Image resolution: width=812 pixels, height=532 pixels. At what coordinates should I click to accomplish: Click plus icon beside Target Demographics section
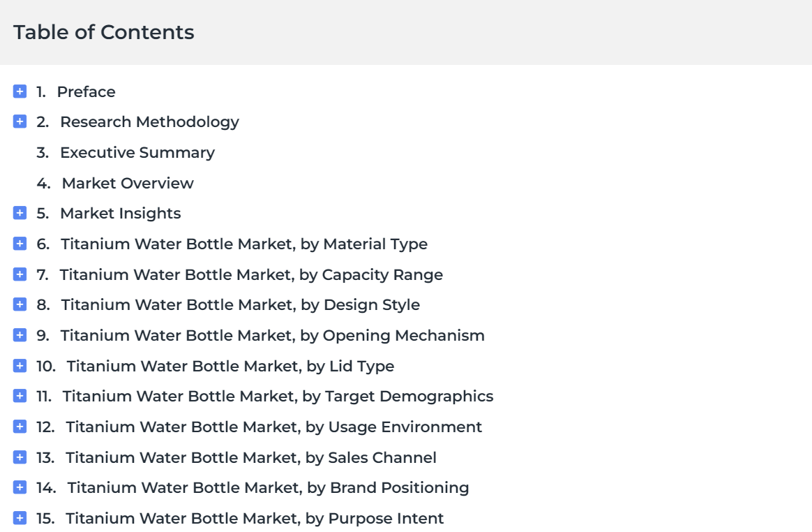pyautogui.click(x=20, y=396)
